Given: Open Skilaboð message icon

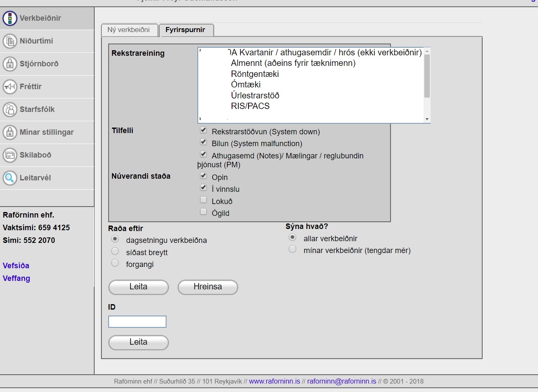Looking at the screenshot, I should coord(10,155).
